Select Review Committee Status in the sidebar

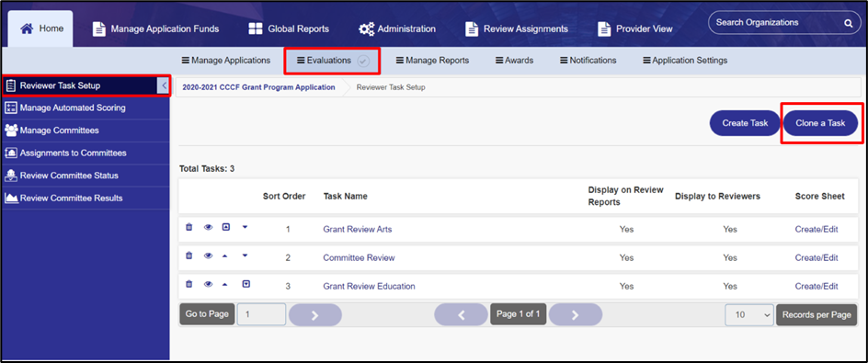click(x=86, y=176)
